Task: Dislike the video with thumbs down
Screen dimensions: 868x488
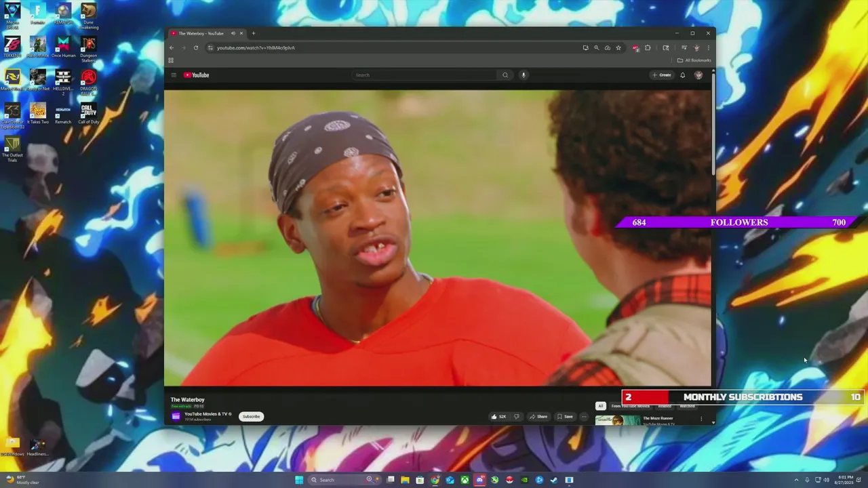Action: [x=517, y=417]
